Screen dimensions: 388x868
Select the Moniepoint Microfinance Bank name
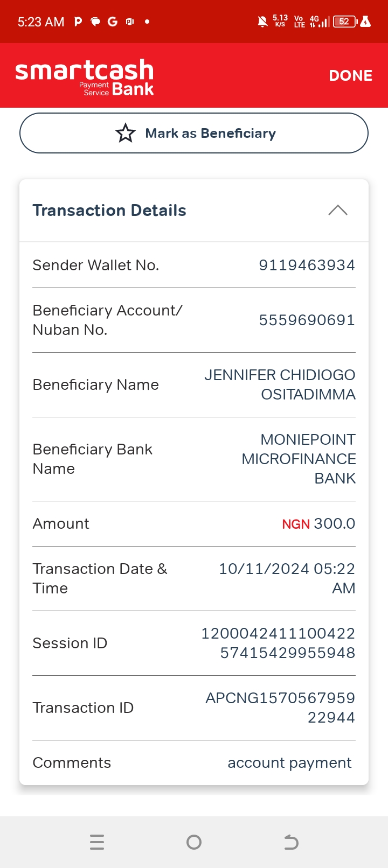299,459
